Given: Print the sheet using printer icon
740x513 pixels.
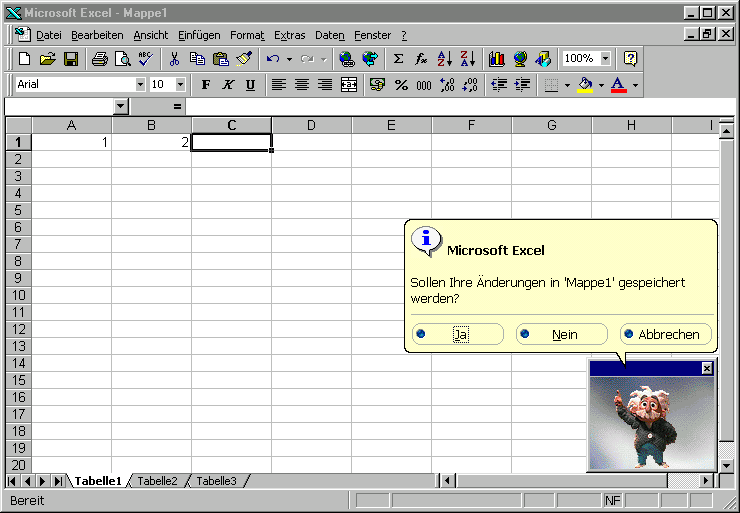Looking at the screenshot, I should click(x=100, y=59).
